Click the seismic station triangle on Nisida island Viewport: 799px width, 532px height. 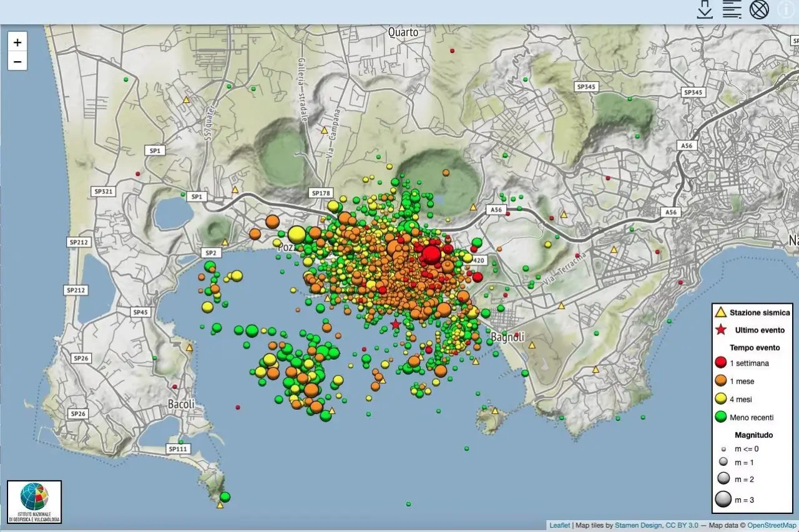pyautogui.click(x=495, y=411)
